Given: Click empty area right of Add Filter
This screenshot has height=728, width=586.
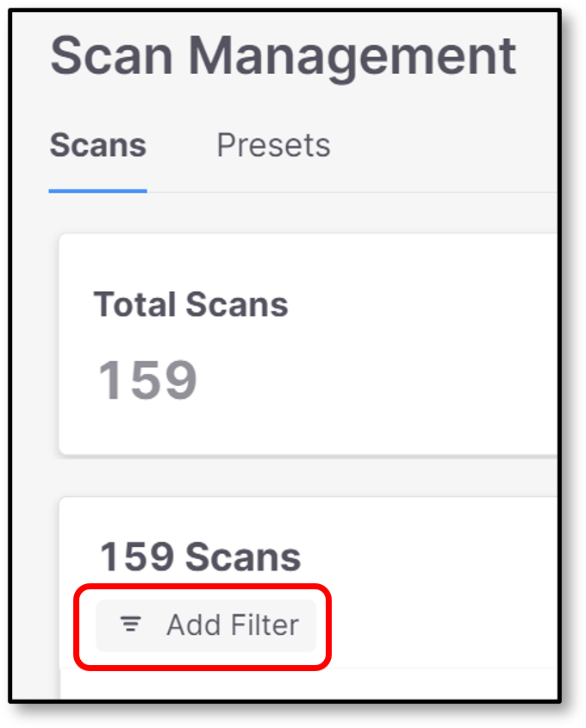Looking at the screenshot, I should coord(431,625).
